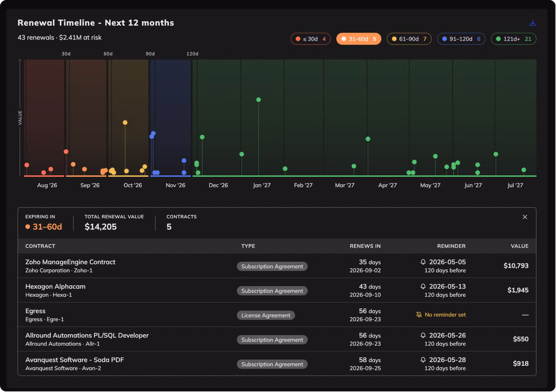Image resolution: width=556 pixels, height=392 pixels.
Task: Download the renewal timeline export
Action: tap(533, 23)
